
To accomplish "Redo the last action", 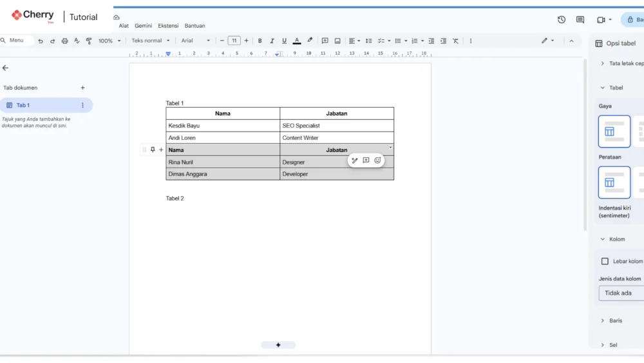I will pos(52,41).
